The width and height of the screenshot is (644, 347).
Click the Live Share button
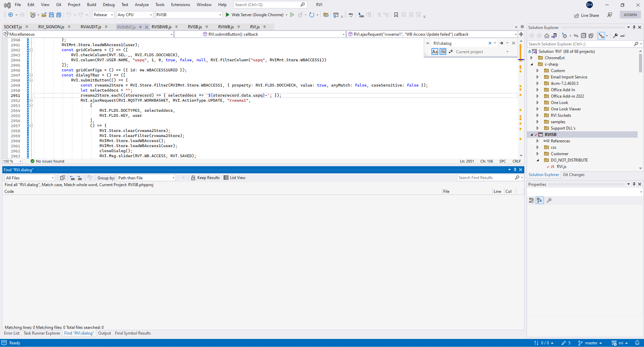[x=586, y=15]
